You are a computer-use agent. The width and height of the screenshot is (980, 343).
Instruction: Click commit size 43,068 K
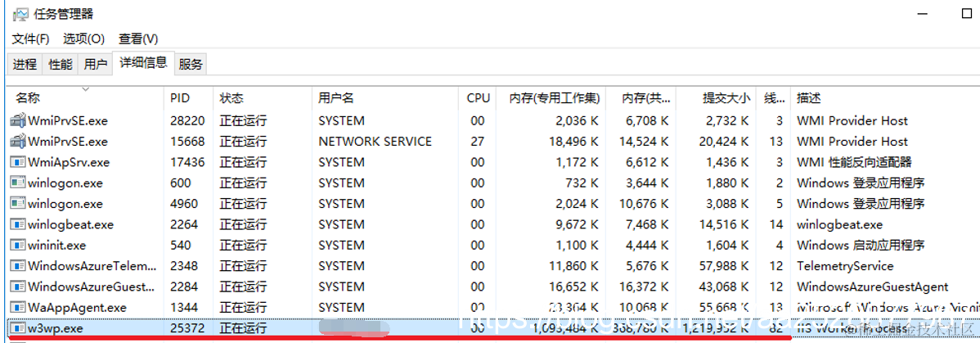724,287
